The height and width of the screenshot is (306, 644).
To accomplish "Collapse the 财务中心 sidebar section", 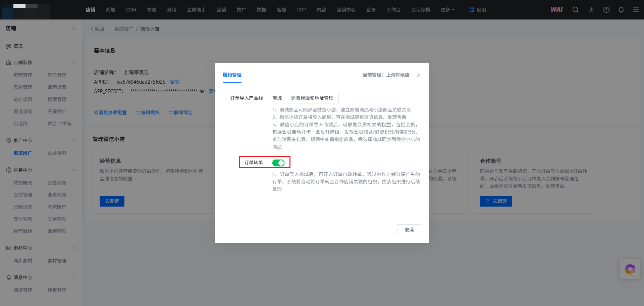I will click(x=74, y=170).
